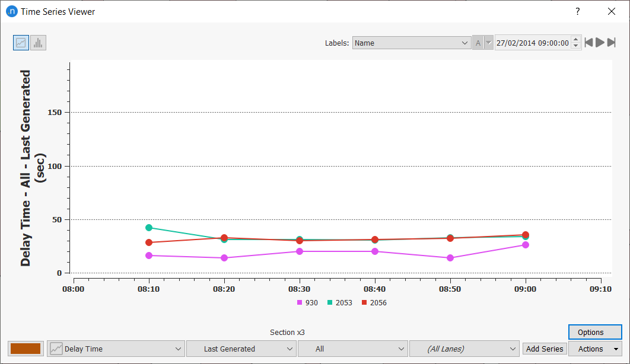Click the application logo in title bar
The image size is (630, 364).
[11, 11]
